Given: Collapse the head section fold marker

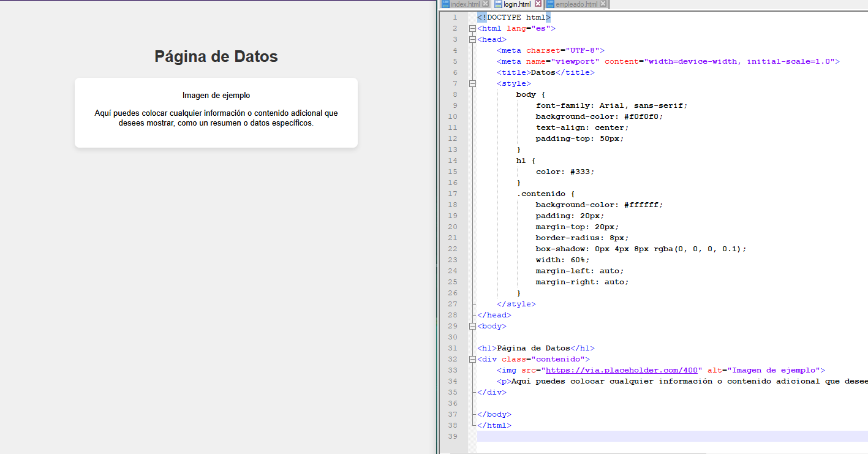Looking at the screenshot, I should tap(472, 39).
